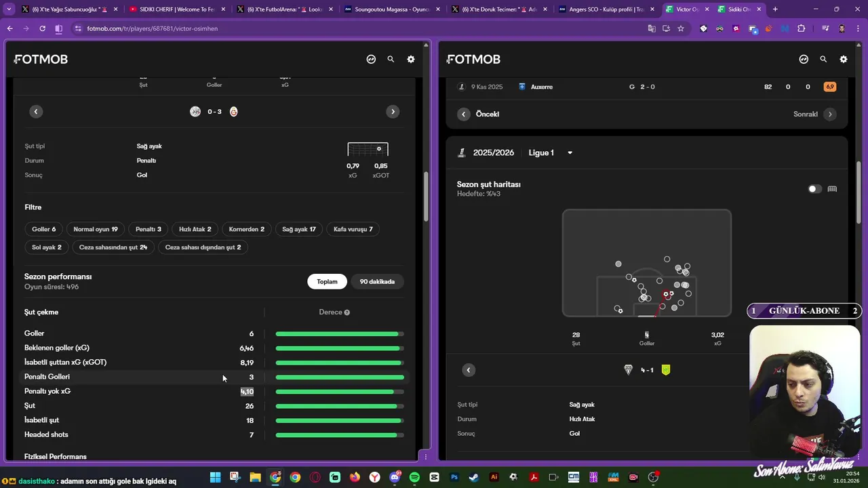
Task: Click yellow team crest beside 4 - 1 score
Action: 666,370
